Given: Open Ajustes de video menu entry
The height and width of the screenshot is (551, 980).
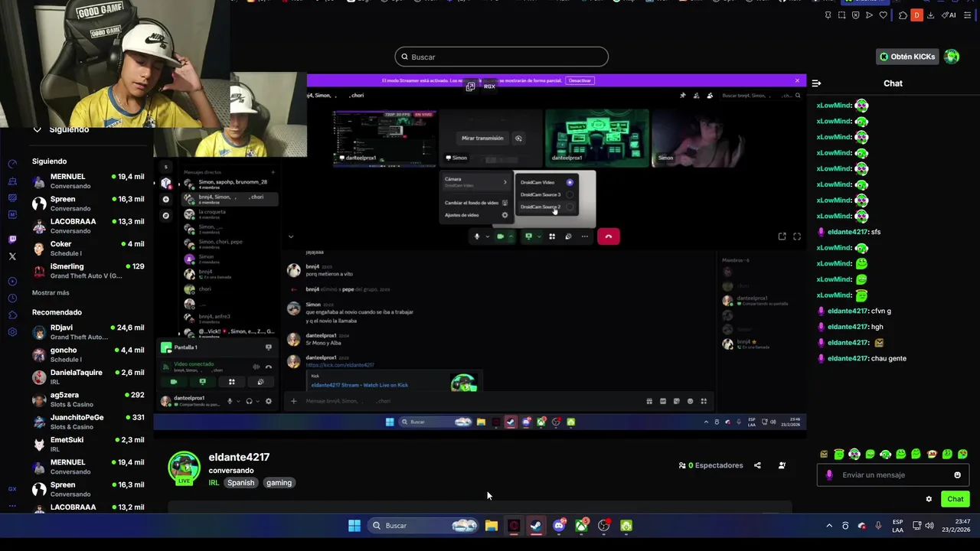Looking at the screenshot, I should tap(475, 215).
